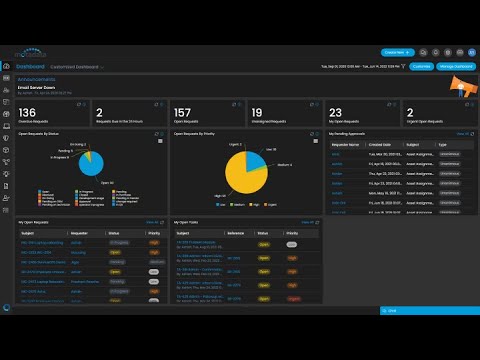Click the 23 My Open Requests count
480x360 pixels.
[x=335, y=113]
